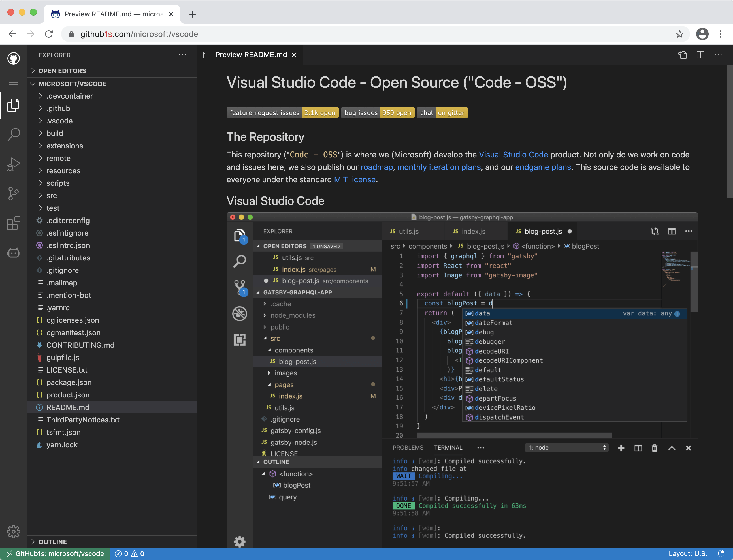Click the TERMINAL tab in bottom panel
This screenshot has width=733, height=560.
449,447
